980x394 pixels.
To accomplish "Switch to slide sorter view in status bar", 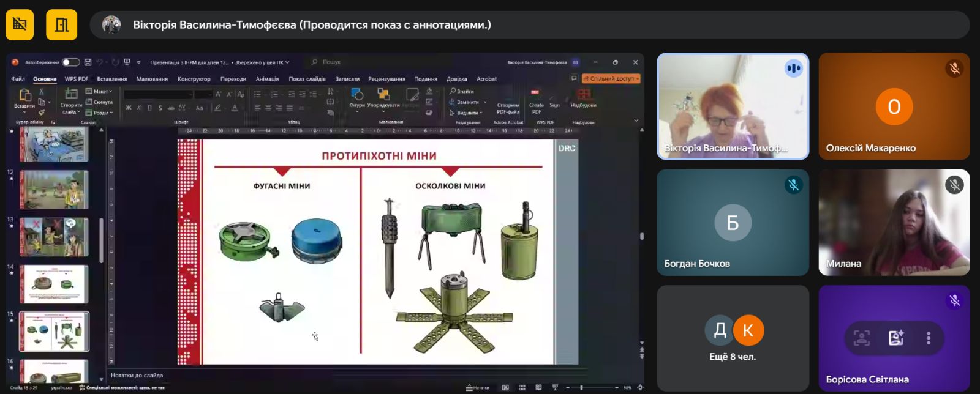I will pos(522,387).
